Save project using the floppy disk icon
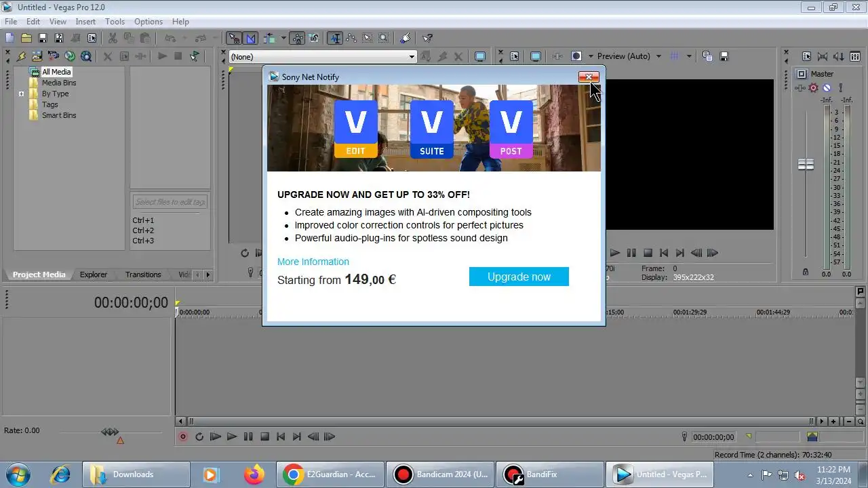 click(x=42, y=38)
